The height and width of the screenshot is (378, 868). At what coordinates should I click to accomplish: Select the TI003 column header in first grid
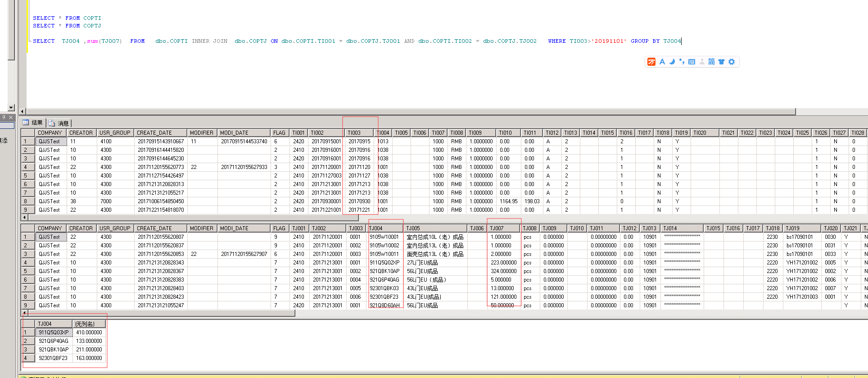pos(359,132)
